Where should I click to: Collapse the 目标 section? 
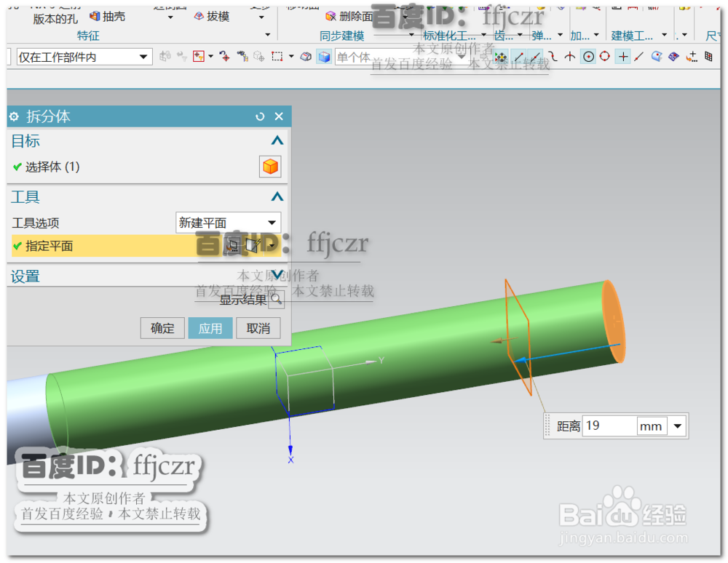click(277, 140)
